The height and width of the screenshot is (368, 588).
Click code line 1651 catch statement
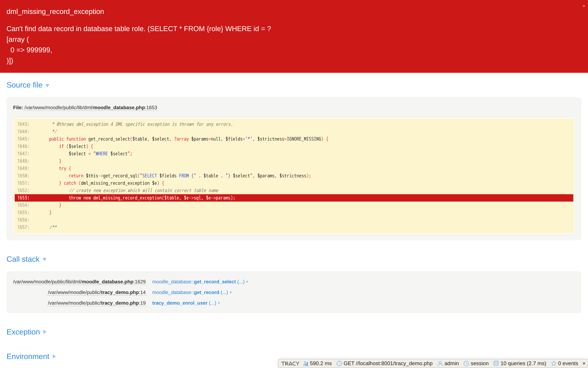[x=111, y=183]
